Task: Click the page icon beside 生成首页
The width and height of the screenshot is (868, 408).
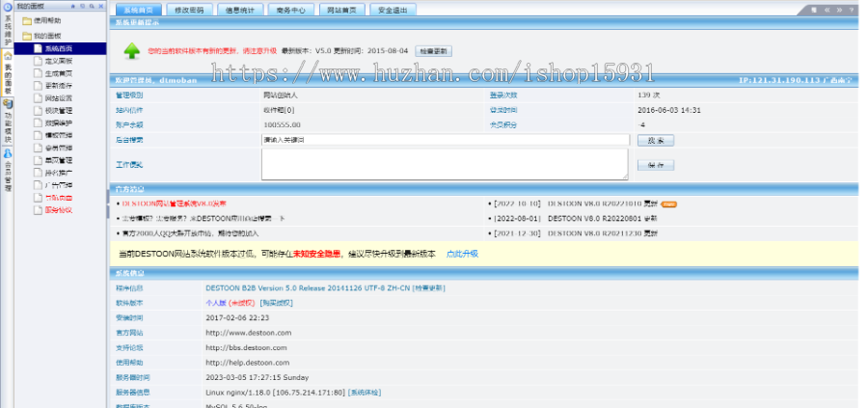Action: coord(38,73)
